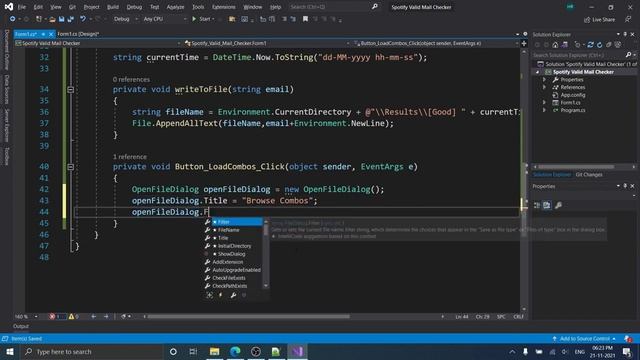Switch to the Form1.cs [Design] tab
Screen dimensions: 640x360
tap(78, 34)
